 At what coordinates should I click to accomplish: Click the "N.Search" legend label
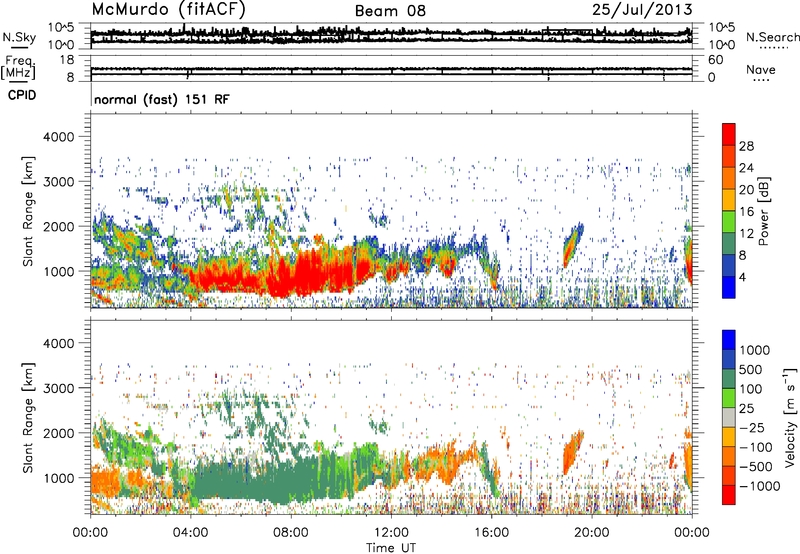[x=772, y=37]
